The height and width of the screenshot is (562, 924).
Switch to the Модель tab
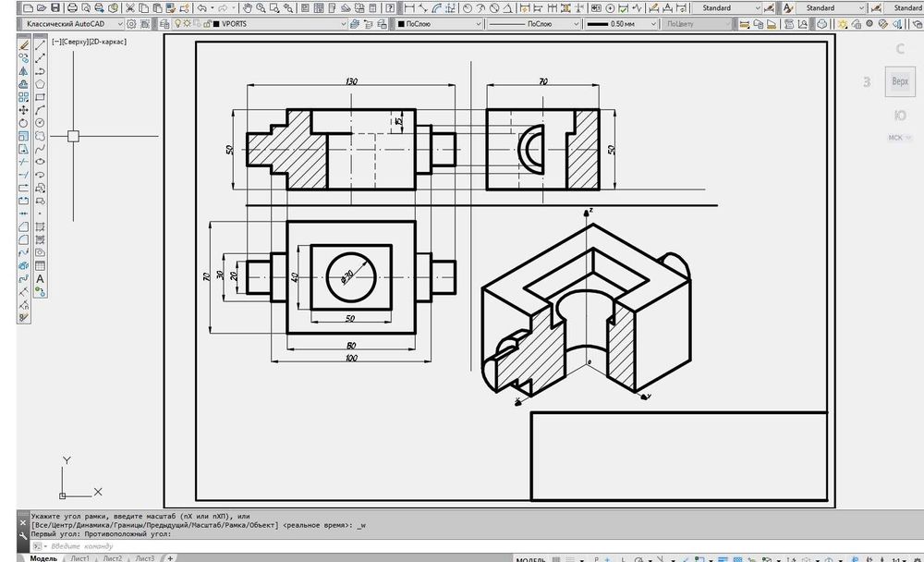43,558
